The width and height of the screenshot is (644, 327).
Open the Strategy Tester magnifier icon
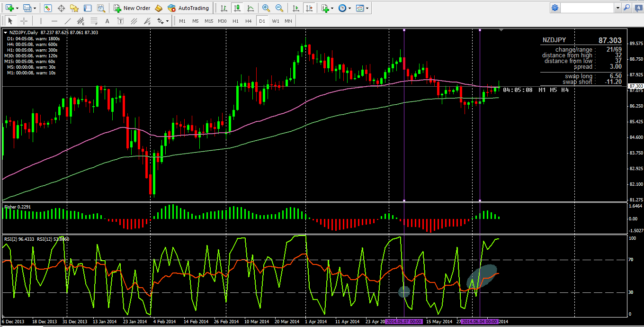point(101,8)
